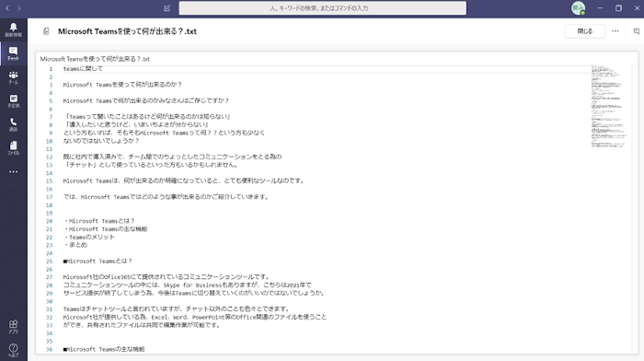Click line 10 text ないのではないでしょうか？

[101, 141]
